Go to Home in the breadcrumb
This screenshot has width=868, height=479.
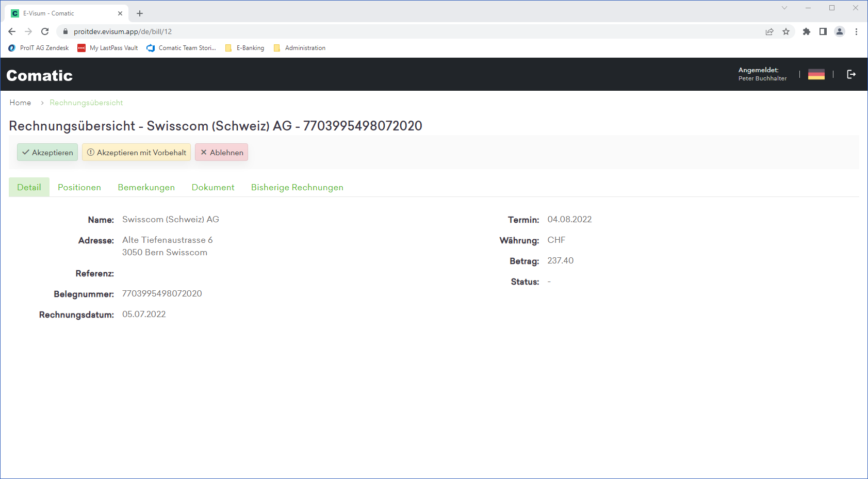click(20, 103)
